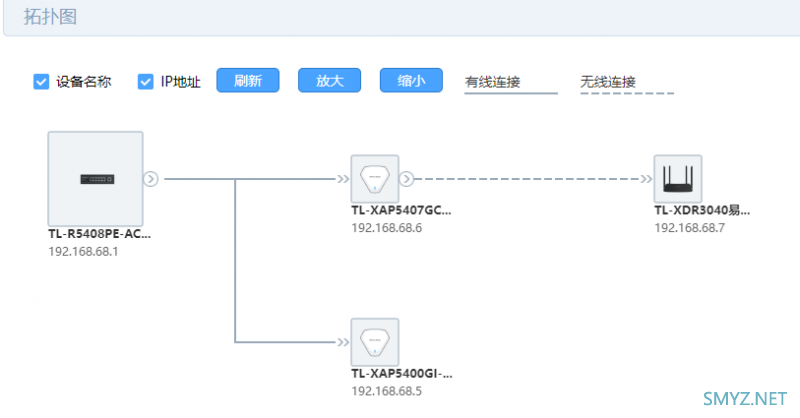Zoom in with the 放大 button
Screen dimensions: 800x418
(329, 81)
